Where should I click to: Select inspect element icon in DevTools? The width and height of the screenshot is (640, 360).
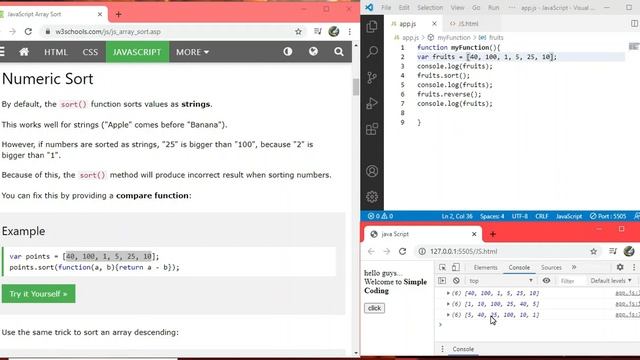442,267
